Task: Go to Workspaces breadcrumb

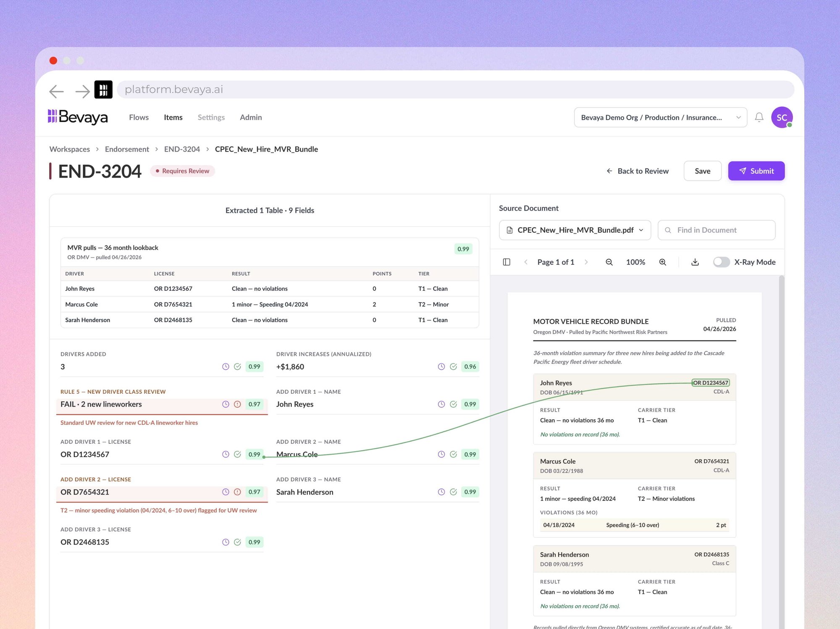Action: (x=70, y=149)
